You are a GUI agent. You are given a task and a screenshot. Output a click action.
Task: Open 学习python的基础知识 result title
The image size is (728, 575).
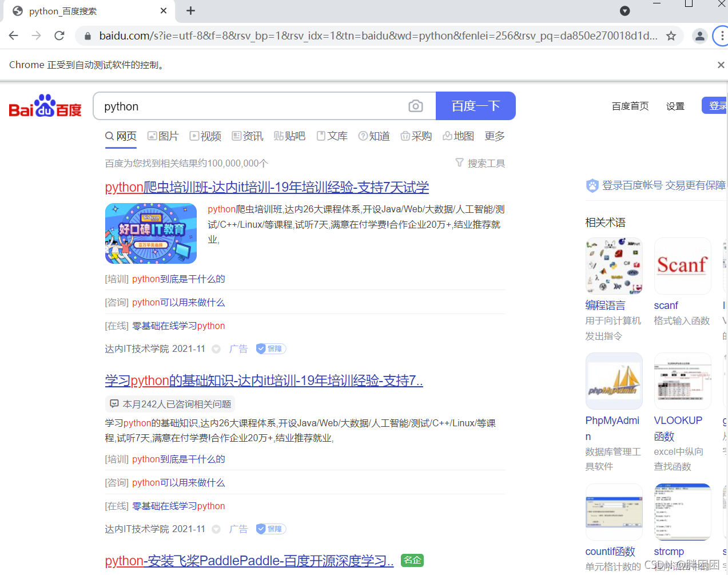[264, 380]
